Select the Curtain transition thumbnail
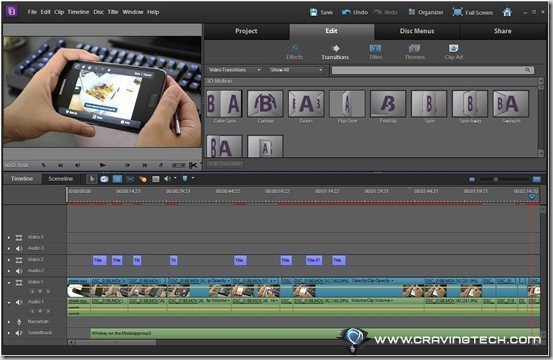The height and width of the screenshot is (360, 553). point(265,104)
